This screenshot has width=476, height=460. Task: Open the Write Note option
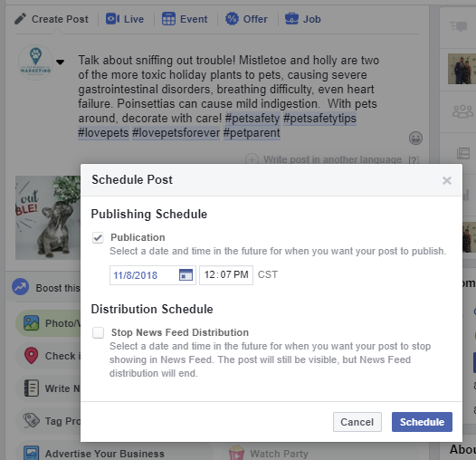click(x=52, y=388)
